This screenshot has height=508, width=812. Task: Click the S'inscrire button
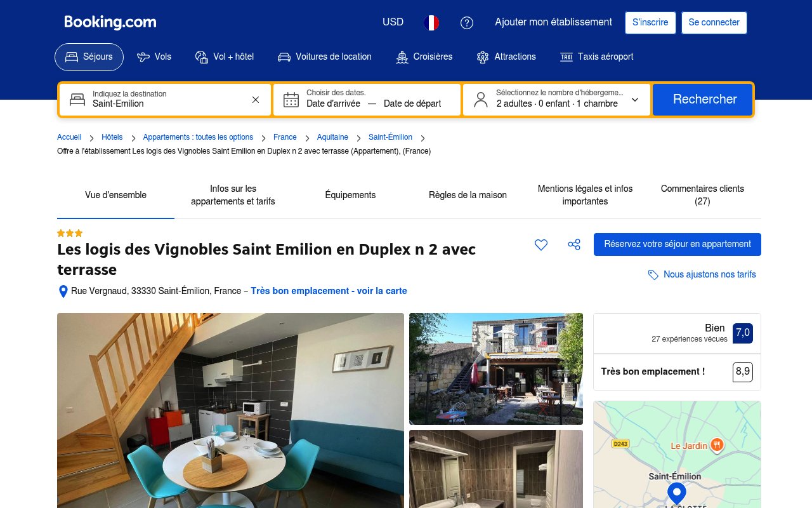coord(650,22)
